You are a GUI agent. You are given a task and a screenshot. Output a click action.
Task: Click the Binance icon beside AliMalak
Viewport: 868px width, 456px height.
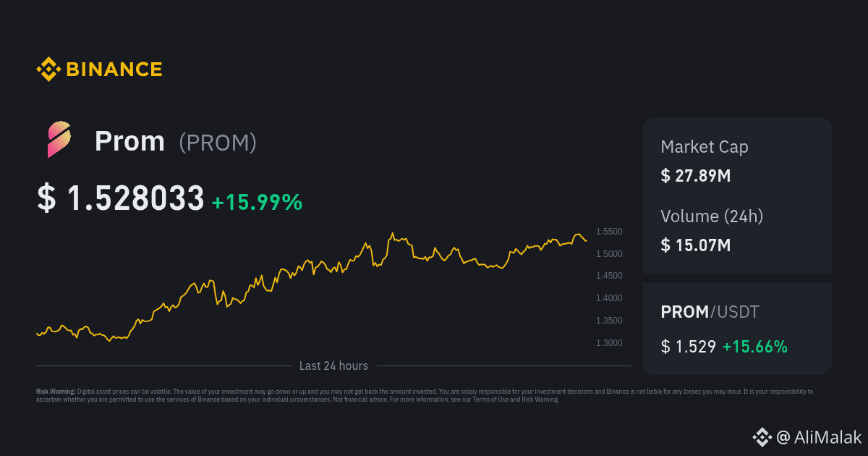click(x=762, y=436)
